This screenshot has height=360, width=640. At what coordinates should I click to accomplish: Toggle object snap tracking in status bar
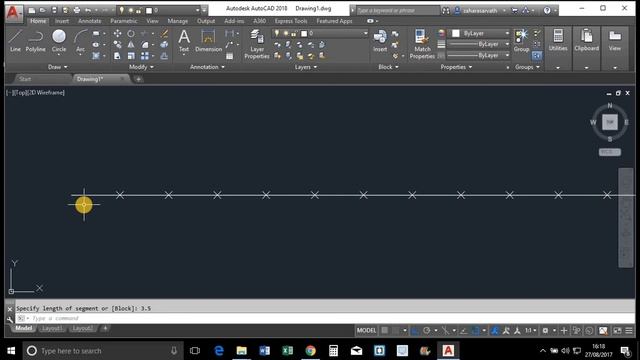click(x=464, y=331)
